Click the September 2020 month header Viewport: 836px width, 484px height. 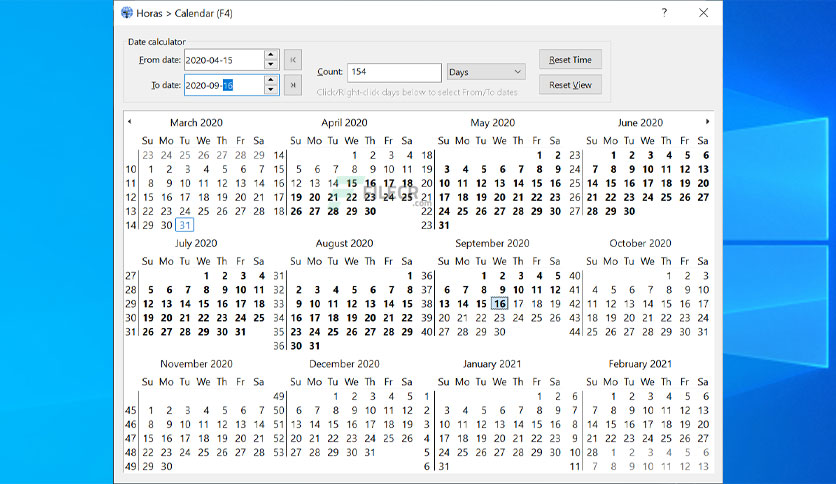coord(492,243)
